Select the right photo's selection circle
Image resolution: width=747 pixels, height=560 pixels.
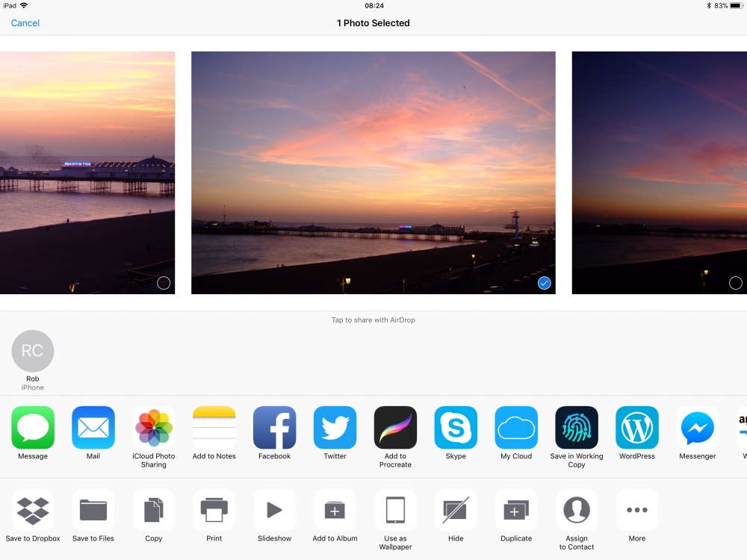735,283
